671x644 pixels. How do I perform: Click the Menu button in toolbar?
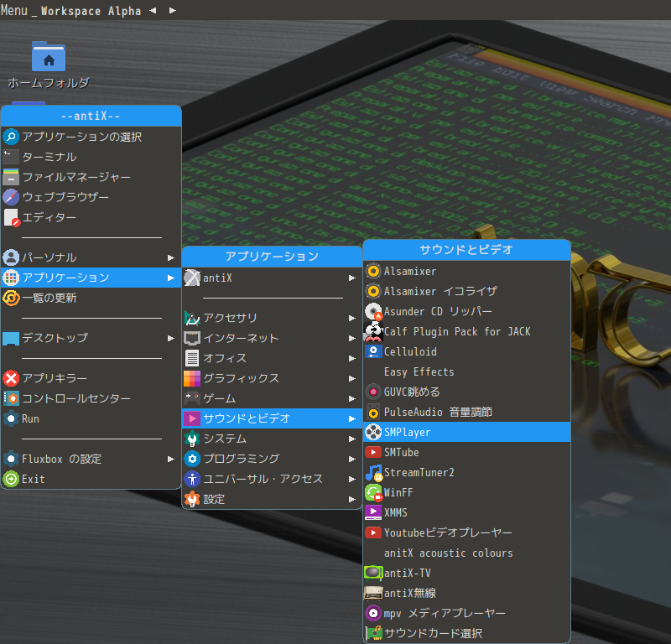pos(14,10)
